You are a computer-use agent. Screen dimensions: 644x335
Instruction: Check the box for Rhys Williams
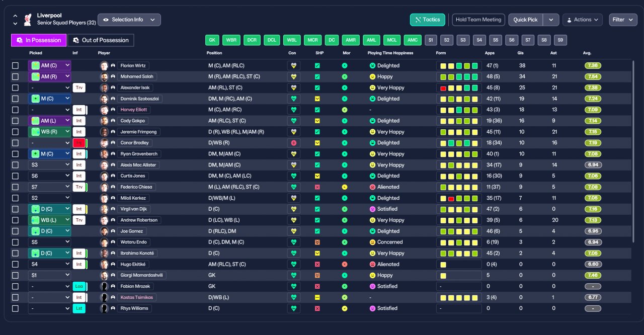pyautogui.click(x=15, y=308)
